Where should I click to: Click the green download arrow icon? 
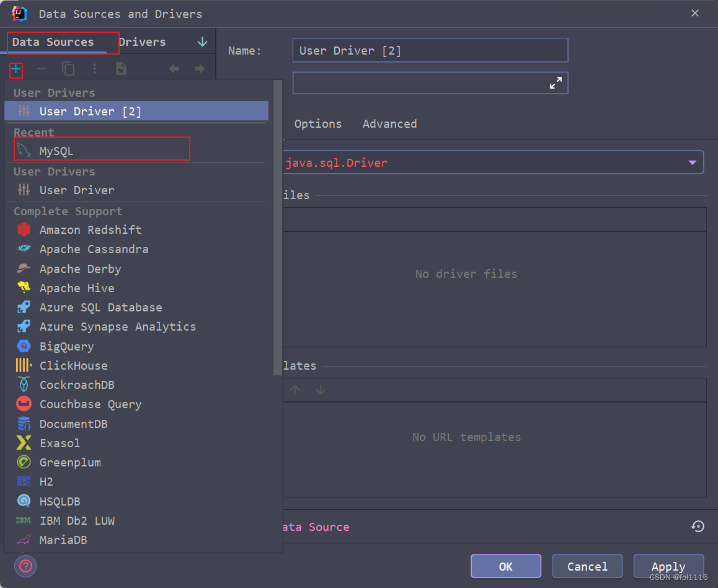pyautogui.click(x=202, y=42)
